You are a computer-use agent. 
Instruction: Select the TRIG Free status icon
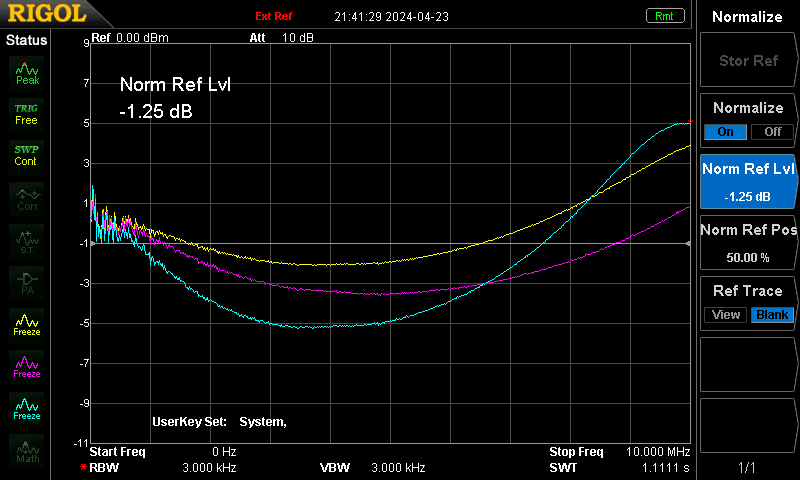pyautogui.click(x=27, y=115)
